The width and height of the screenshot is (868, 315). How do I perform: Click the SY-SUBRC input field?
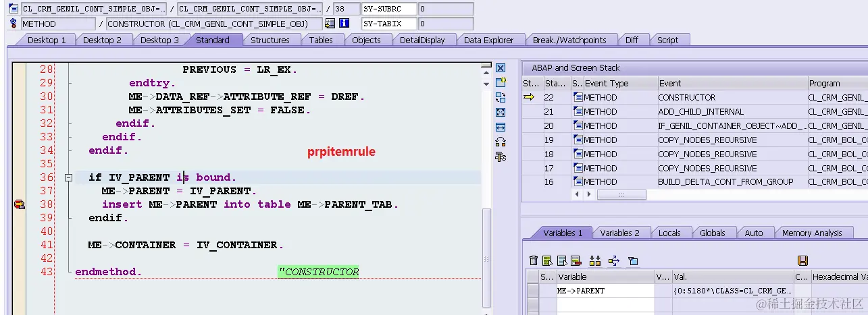(389, 9)
